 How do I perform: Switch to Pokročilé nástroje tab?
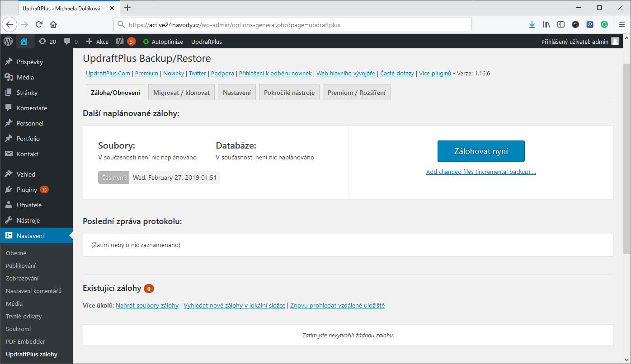tap(289, 92)
